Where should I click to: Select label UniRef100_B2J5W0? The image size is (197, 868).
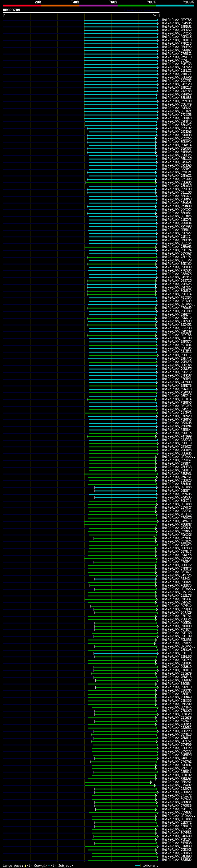pos(176,860)
